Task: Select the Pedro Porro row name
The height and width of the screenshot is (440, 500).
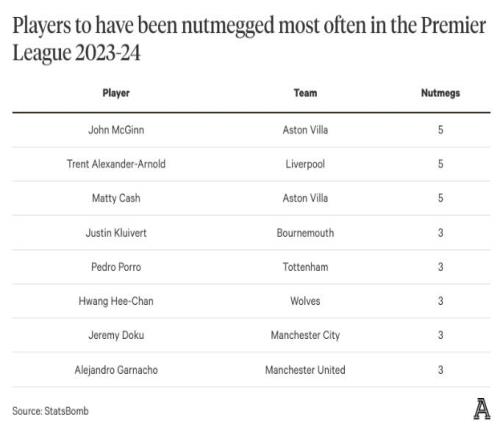Action: (116, 267)
